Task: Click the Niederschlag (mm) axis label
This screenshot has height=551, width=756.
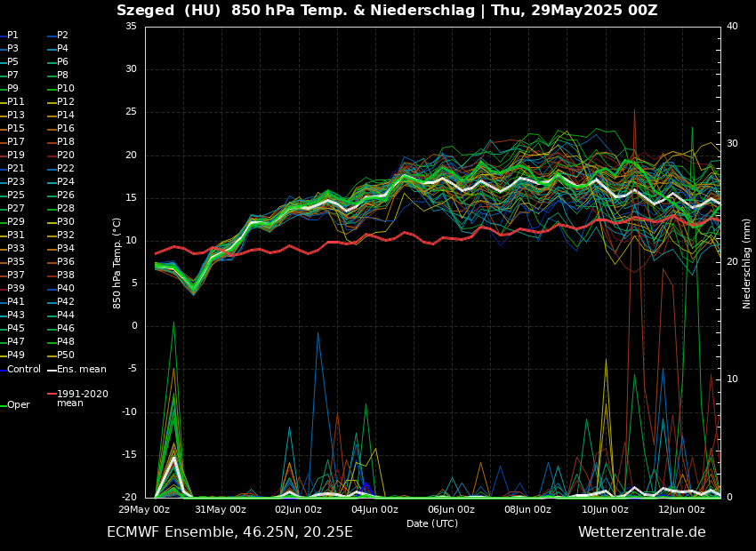Action: pos(747,262)
